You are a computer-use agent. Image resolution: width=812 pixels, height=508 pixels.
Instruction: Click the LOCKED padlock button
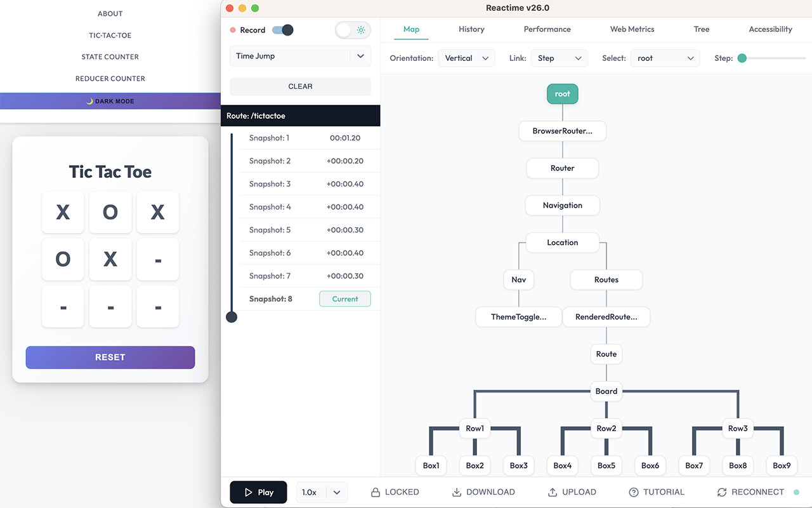(395, 492)
